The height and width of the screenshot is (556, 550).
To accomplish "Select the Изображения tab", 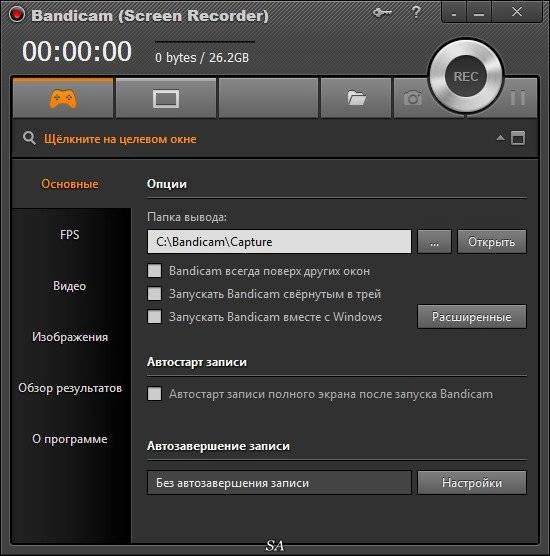I will [70, 337].
